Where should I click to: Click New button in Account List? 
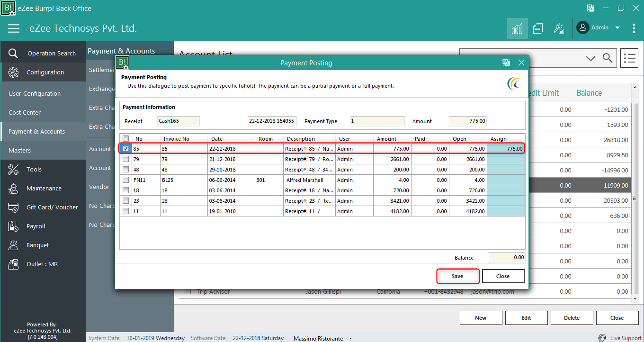click(481, 318)
